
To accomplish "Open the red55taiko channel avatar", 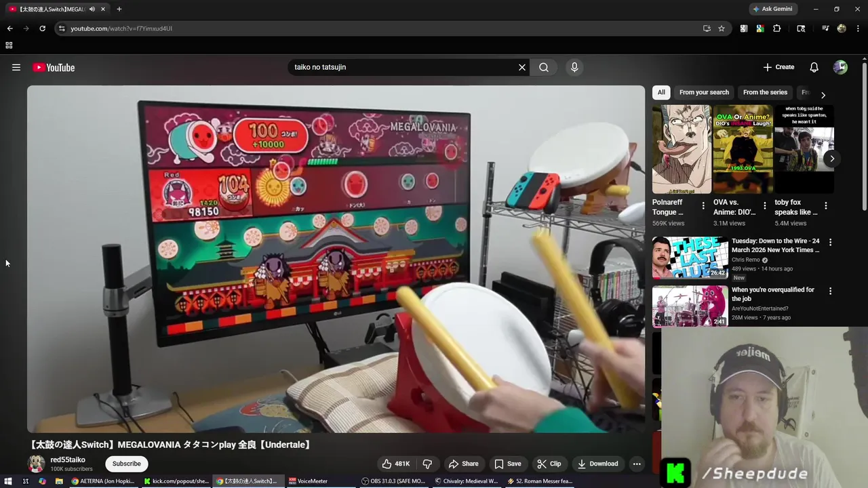I will 36,464.
